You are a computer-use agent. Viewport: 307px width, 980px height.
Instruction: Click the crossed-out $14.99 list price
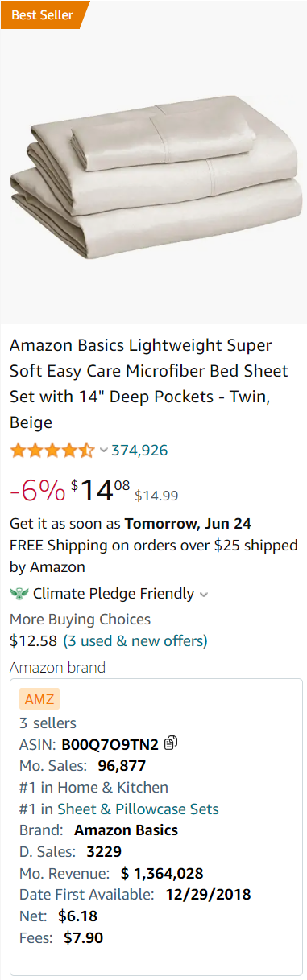tap(156, 496)
